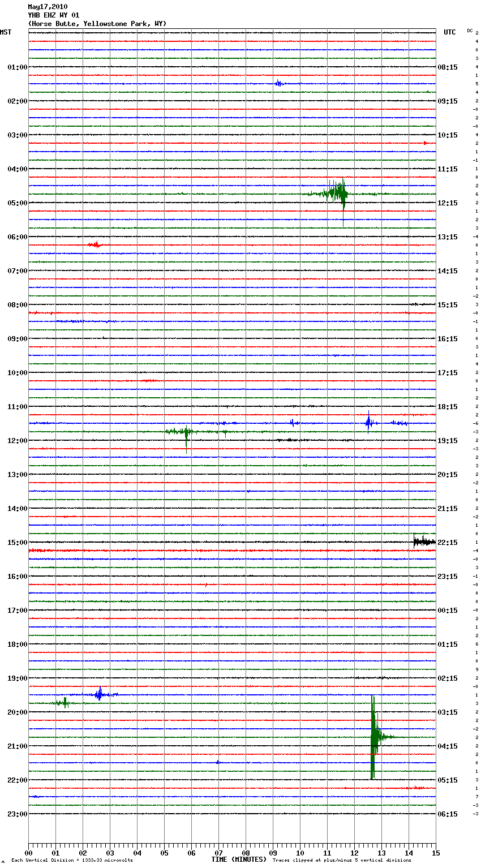Select the 03:00 MST time label
This screenshot has width=481, height=868.
(18, 135)
